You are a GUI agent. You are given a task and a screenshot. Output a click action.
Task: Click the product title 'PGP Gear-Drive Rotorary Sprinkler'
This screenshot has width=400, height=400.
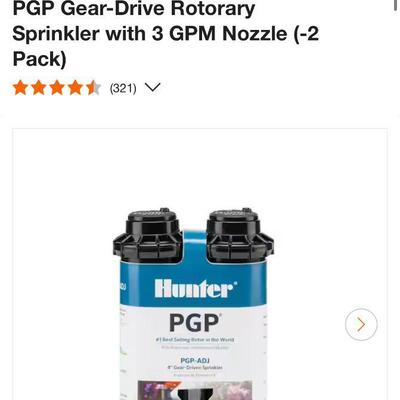coord(134,21)
